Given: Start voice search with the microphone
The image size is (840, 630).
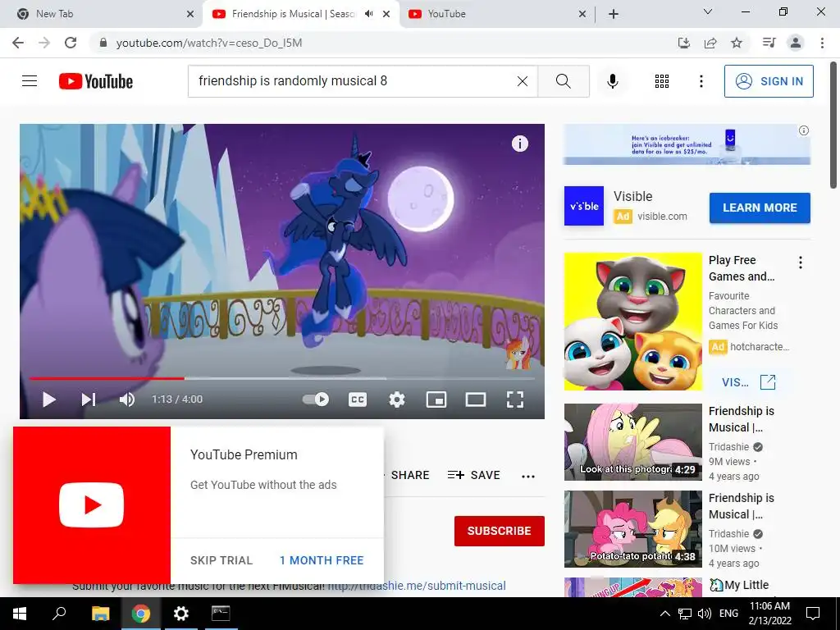Looking at the screenshot, I should 613,81.
